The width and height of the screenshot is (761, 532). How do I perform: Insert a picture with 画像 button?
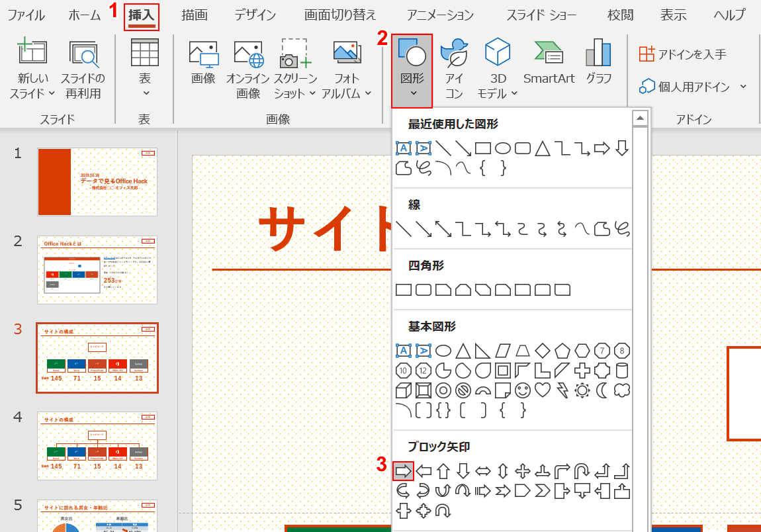click(x=203, y=62)
